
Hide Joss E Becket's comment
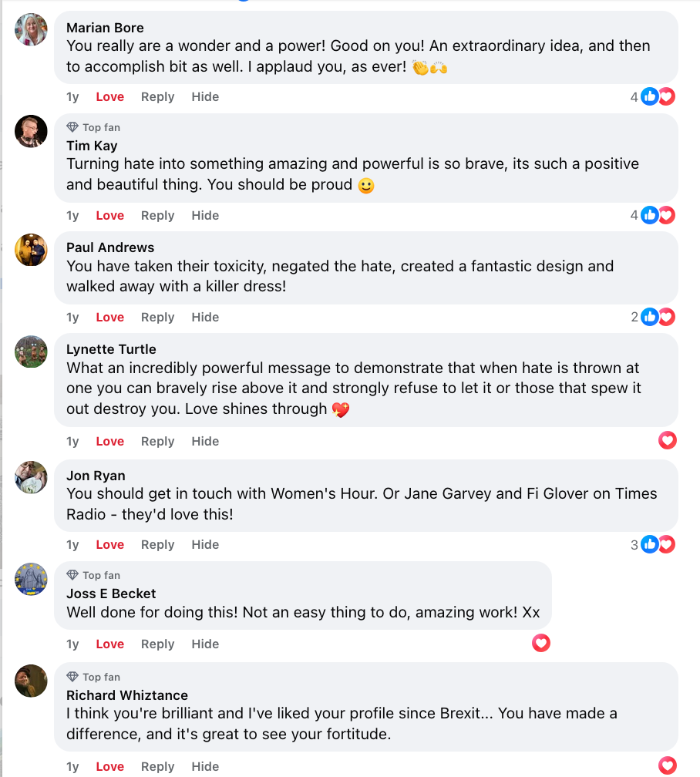coord(205,644)
